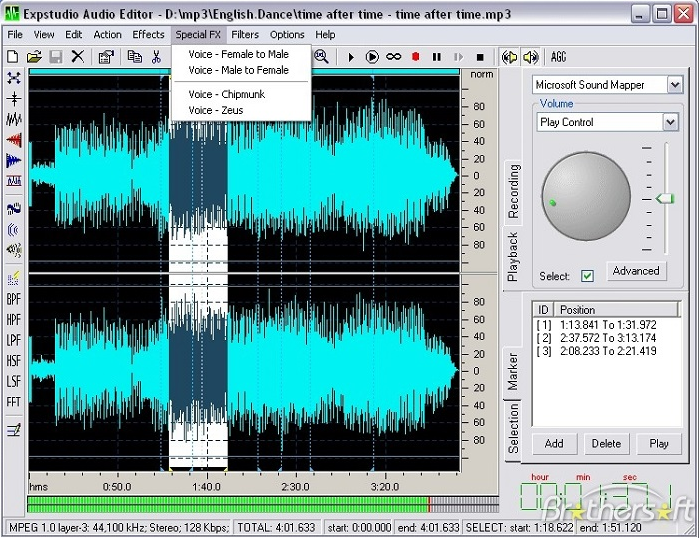
Task: Click the Cut scissors icon
Action: click(x=157, y=57)
